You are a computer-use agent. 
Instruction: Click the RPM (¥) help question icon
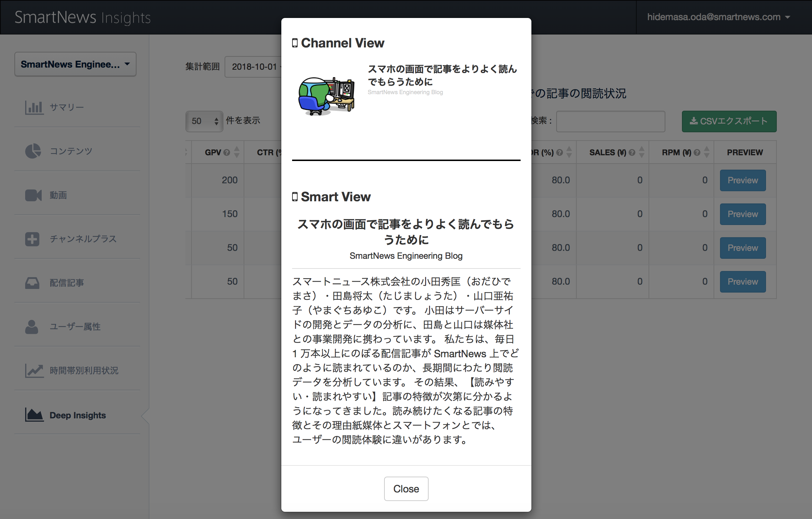(x=697, y=152)
